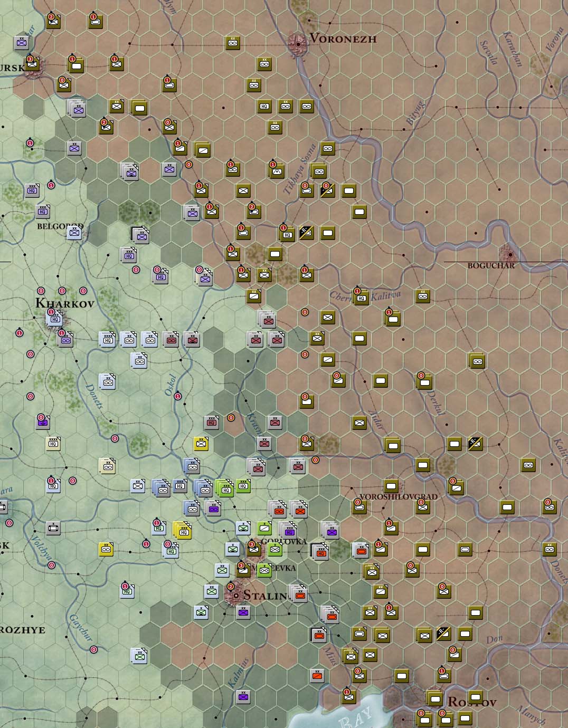Select the pale infantry counter at Belgorod
This screenshot has width=568, height=728.
75,232
